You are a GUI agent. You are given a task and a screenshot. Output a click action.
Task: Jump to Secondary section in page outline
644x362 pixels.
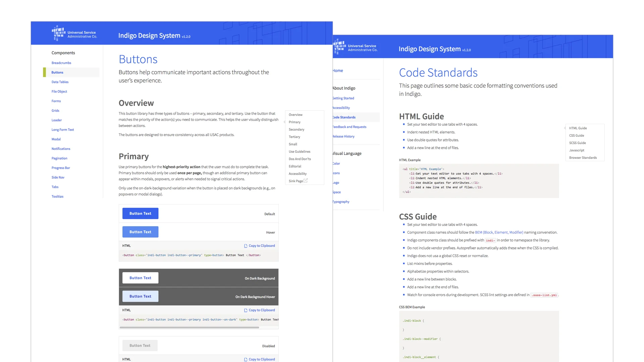point(297,129)
